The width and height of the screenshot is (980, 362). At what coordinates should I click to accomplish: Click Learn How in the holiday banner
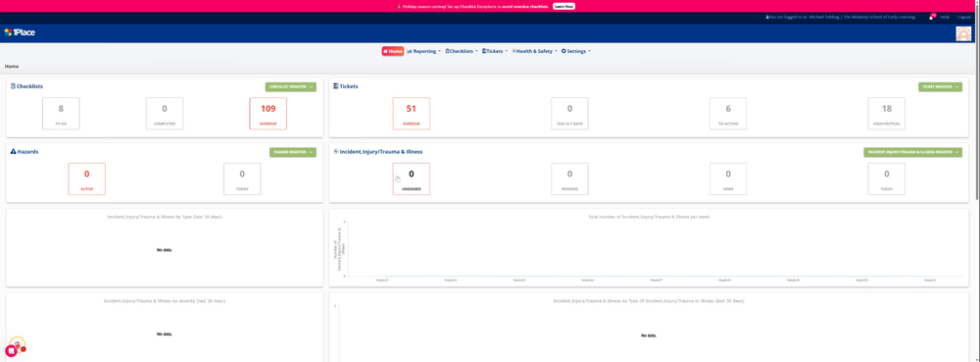pos(563,6)
